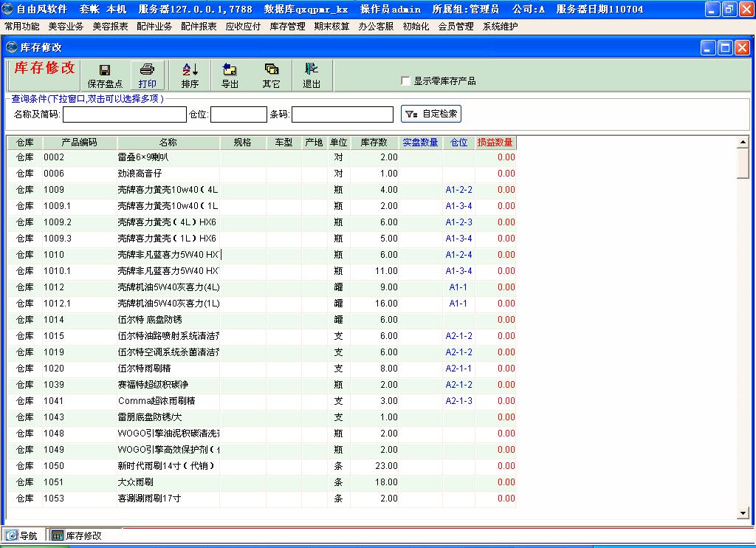Open the 配件业务 menu
Image resolution: width=756 pixels, height=548 pixels.
[x=154, y=27]
